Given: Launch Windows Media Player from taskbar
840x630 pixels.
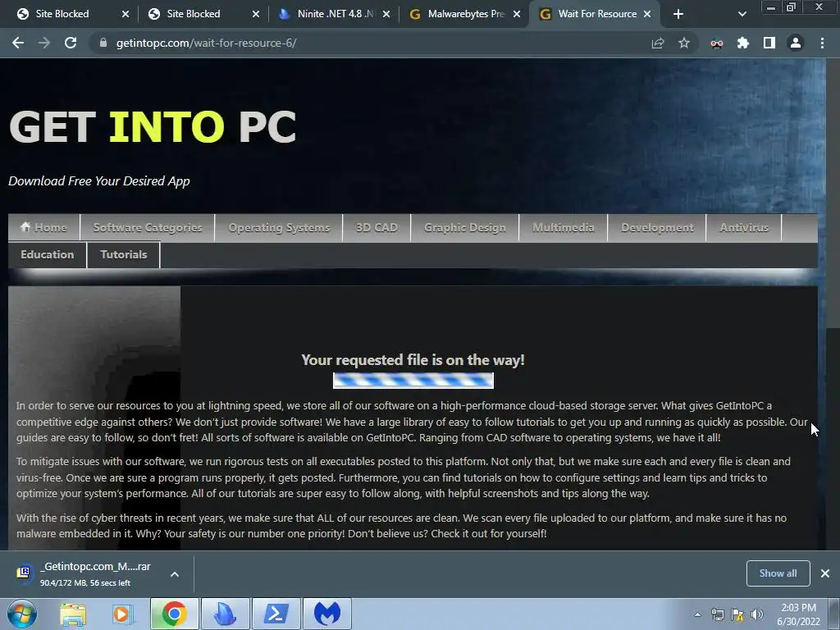Looking at the screenshot, I should click(123, 614).
